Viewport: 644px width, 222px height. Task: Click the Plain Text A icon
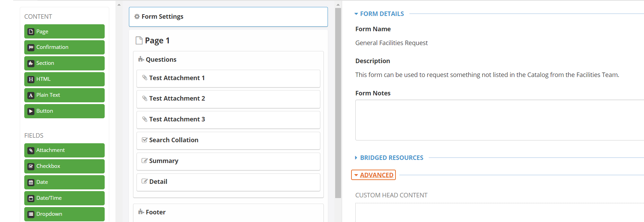pyautogui.click(x=31, y=95)
